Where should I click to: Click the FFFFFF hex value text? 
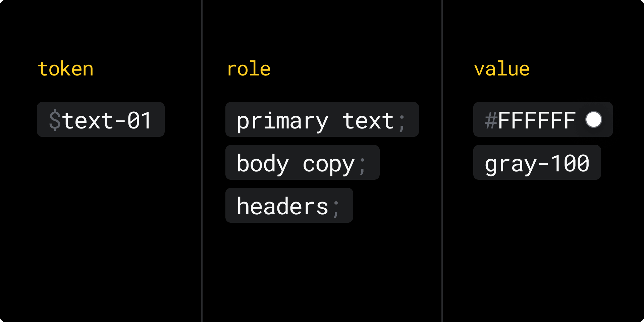[537, 120]
